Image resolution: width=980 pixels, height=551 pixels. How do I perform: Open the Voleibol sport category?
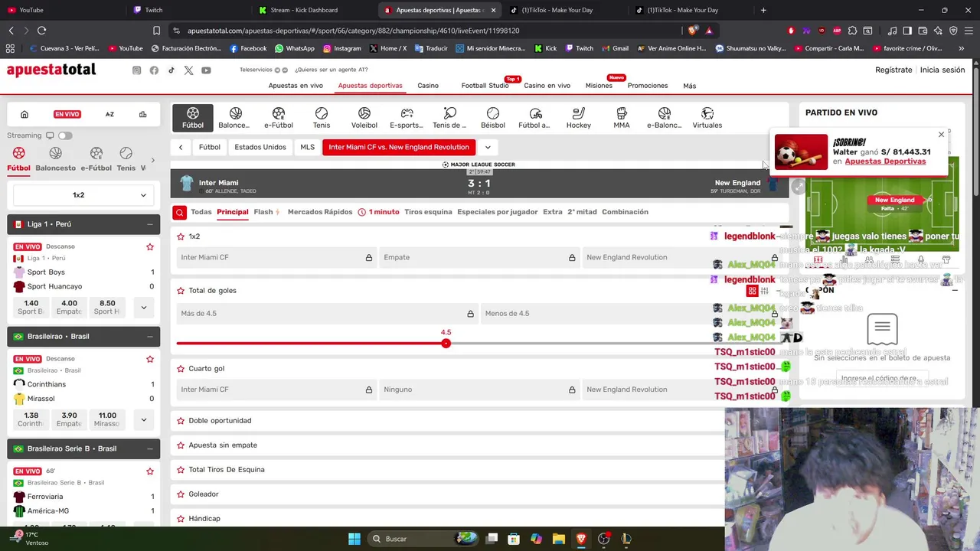point(364,118)
